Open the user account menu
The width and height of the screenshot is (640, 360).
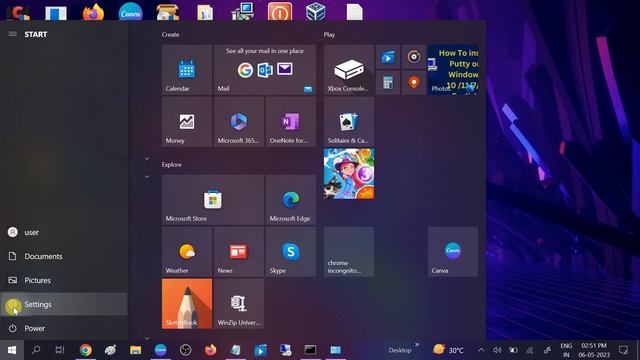tap(64, 232)
